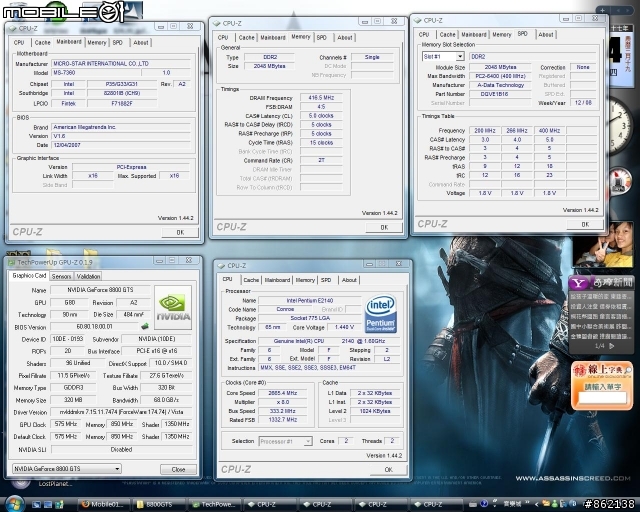Click the Close button in GPU-Z
This screenshot has width=640, height=512.
(178, 470)
